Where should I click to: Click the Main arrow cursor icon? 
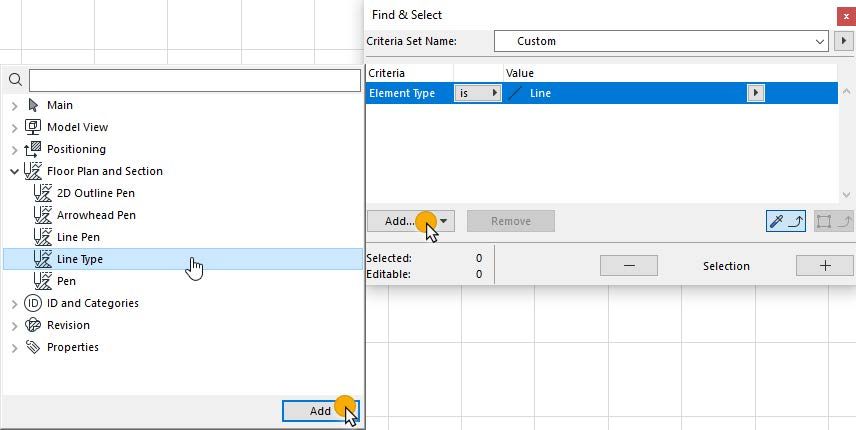(x=33, y=105)
